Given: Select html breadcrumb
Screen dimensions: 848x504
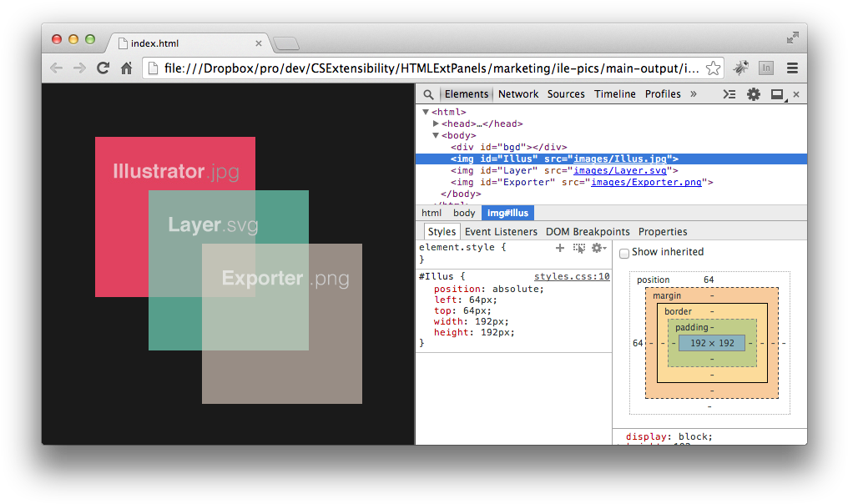Looking at the screenshot, I should click(x=431, y=213).
